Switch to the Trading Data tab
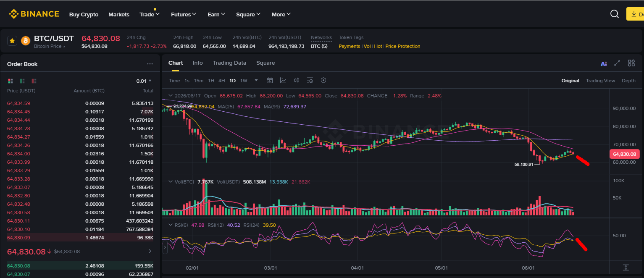Image resolution: width=644 pixels, height=278 pixels. pos(229,63)
